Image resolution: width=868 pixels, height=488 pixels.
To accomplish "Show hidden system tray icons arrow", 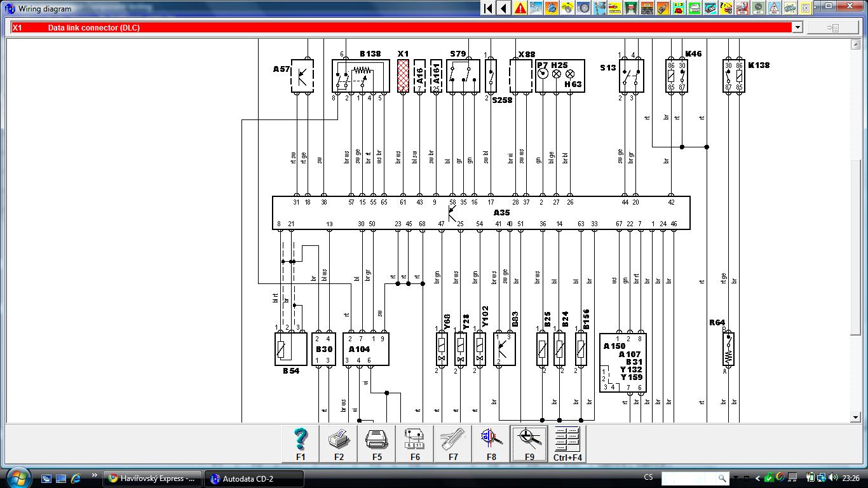I will click(757, 478).
